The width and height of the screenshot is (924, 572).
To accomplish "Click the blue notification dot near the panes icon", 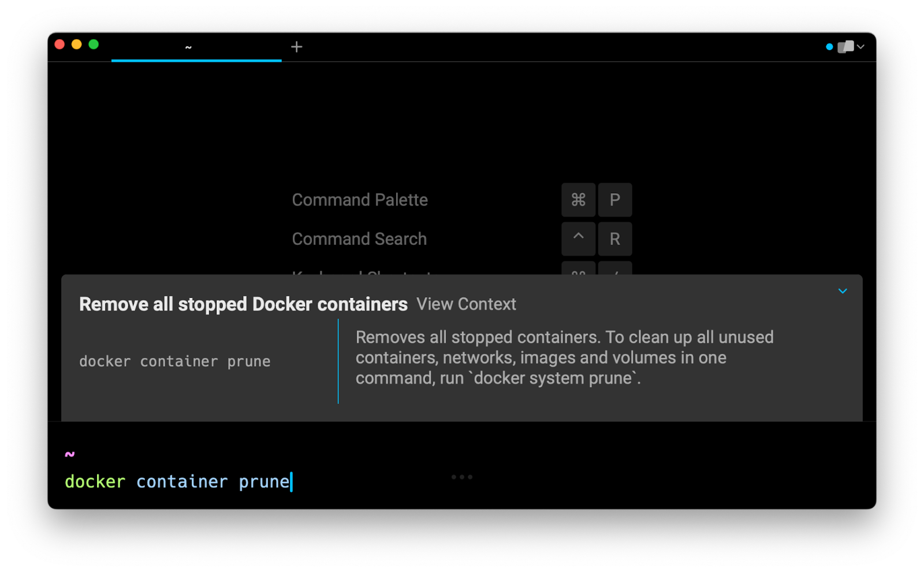I will (x=829, y=46).
